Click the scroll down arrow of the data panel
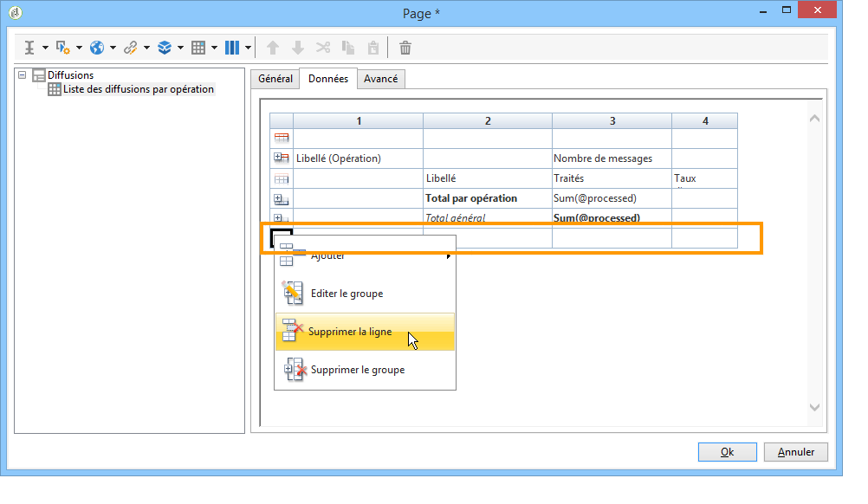Screen dimensions: 868x504 814,407
